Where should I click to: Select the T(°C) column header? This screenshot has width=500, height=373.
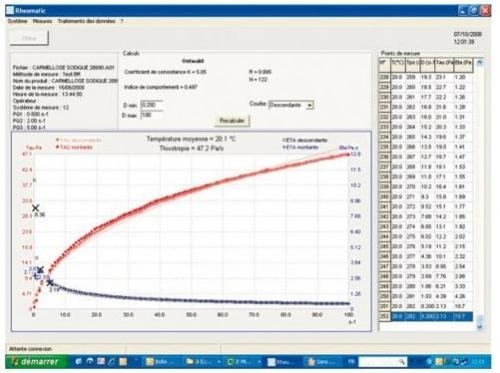tap(398, 65)
